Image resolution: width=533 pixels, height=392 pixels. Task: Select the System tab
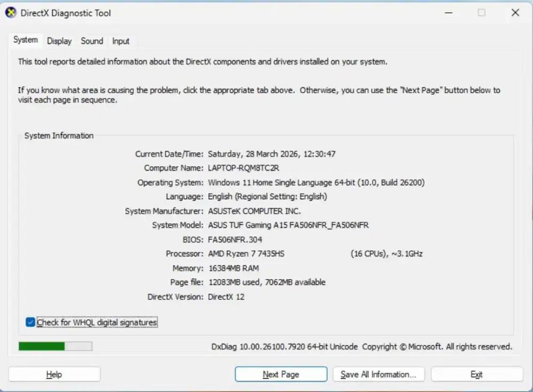(x=25, y=40)
